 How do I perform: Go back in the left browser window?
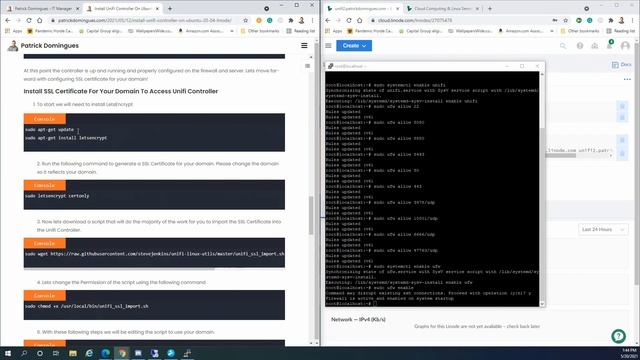(8, 20)
